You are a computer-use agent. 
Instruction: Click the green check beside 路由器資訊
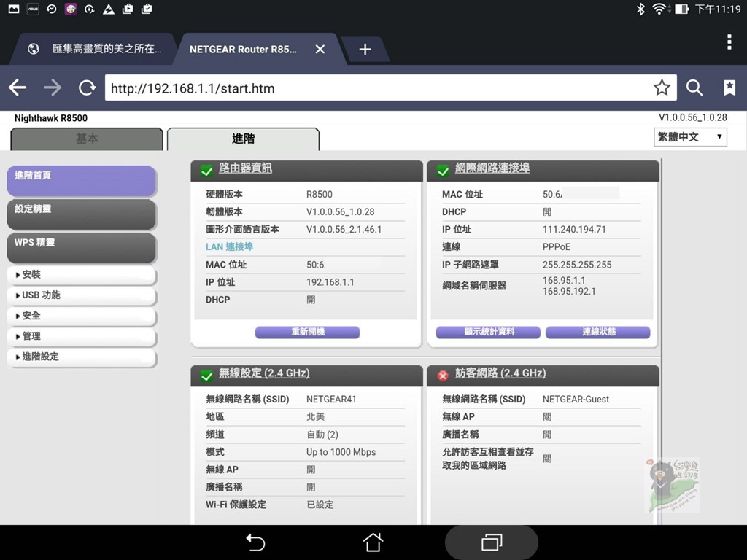point(206,171)
